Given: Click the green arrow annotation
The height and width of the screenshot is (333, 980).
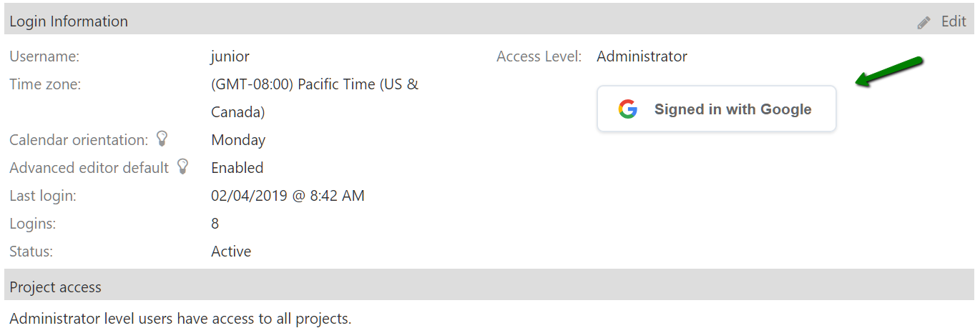Looking at the screenshot, I should (890, 72).
